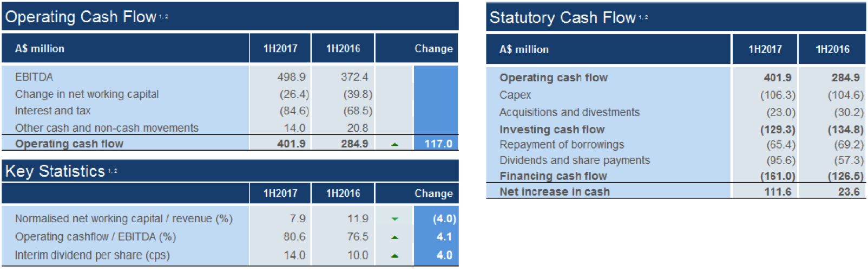The image size is (868, 271).
Task: Click the (4.0) change cell in Key Statistics
Action: click(x=444, y=219)
